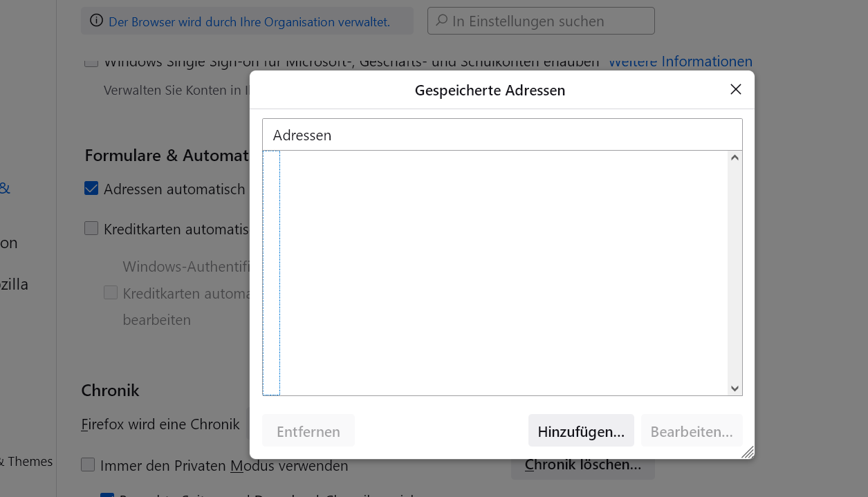The image size is (868, 497).
Task: Open the organization-managed browser link
Action: tap(249, 21)
